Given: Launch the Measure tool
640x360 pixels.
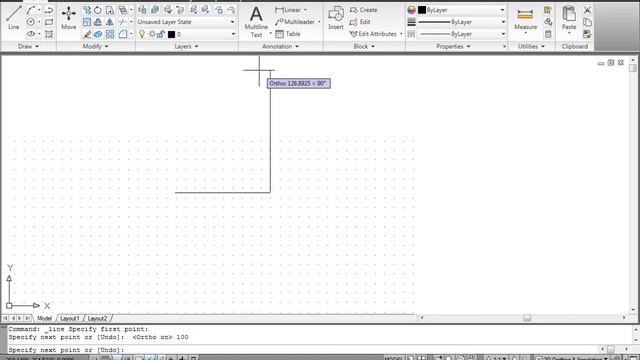Looking at the screenshot, I should 525,19.
